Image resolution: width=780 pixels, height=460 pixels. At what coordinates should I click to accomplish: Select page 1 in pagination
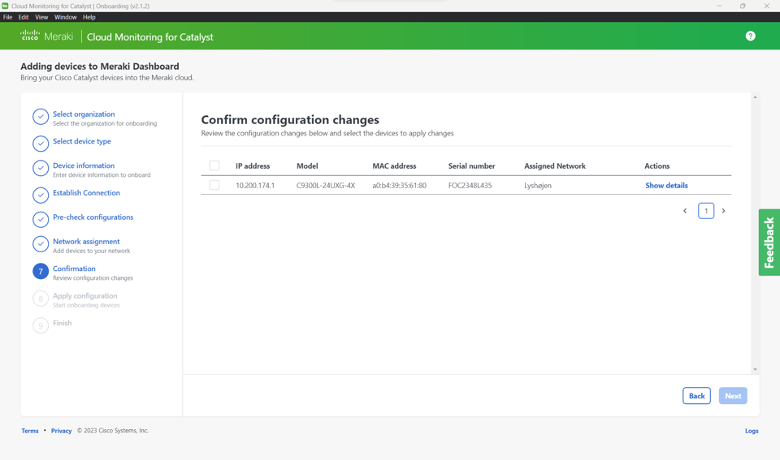coord(706,211)
